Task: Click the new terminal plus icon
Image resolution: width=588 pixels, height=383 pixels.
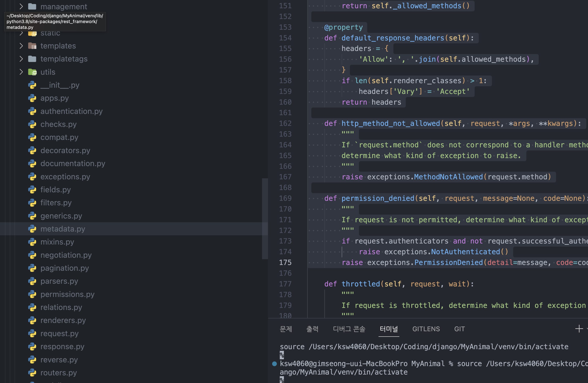Action: pos(579,329)
